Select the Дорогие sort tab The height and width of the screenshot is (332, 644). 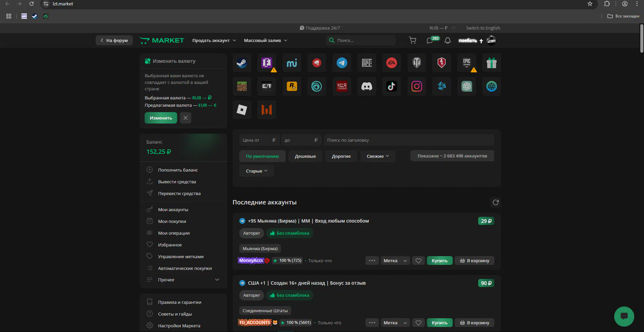341,156
